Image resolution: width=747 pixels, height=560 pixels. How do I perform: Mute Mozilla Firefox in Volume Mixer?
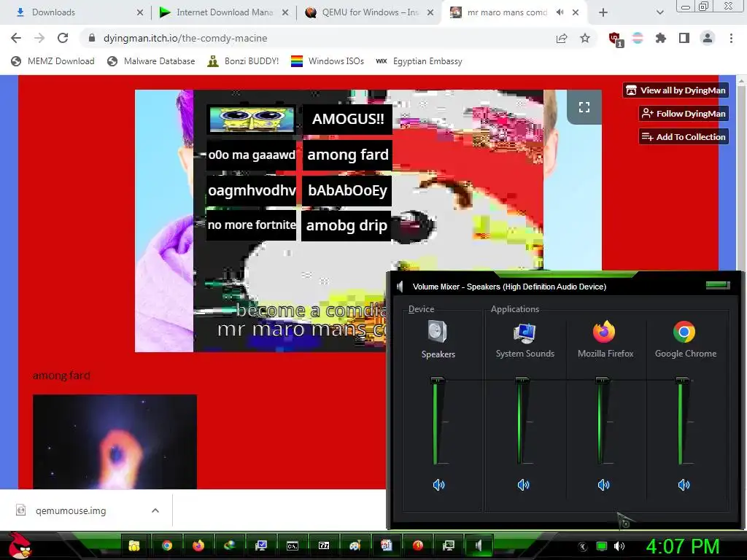pyautogui.click(x=603, y=485)
